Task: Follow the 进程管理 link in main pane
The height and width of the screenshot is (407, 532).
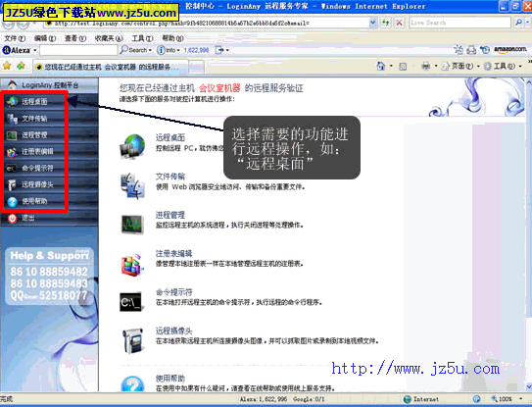Action: point(169,215)
